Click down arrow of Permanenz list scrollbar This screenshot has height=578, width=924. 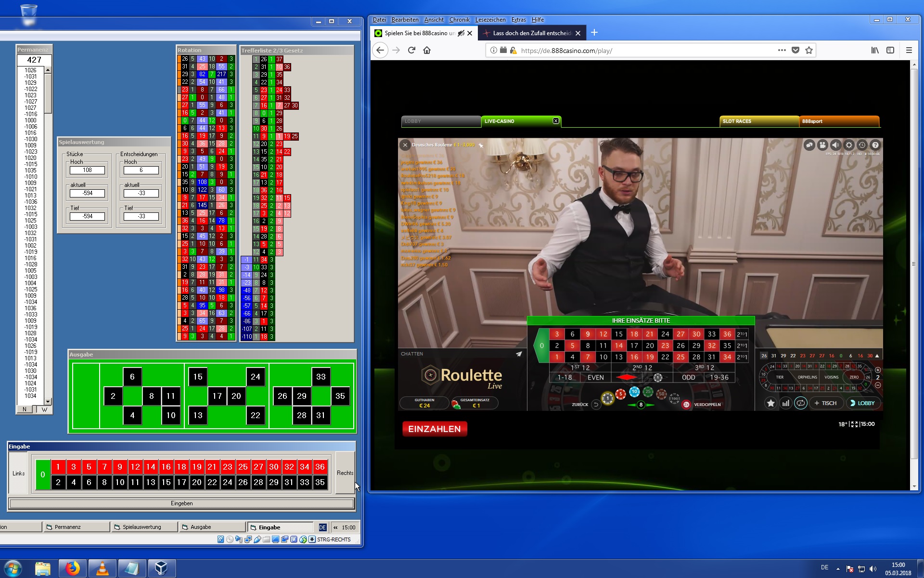(x=48, y=401)
